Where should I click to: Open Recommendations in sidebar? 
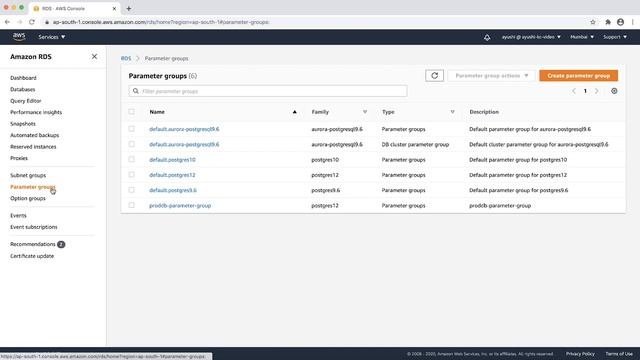[x=33, y=244]
